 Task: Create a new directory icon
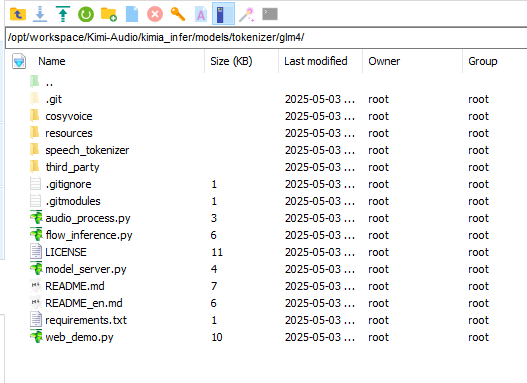[x=109, y=14]
